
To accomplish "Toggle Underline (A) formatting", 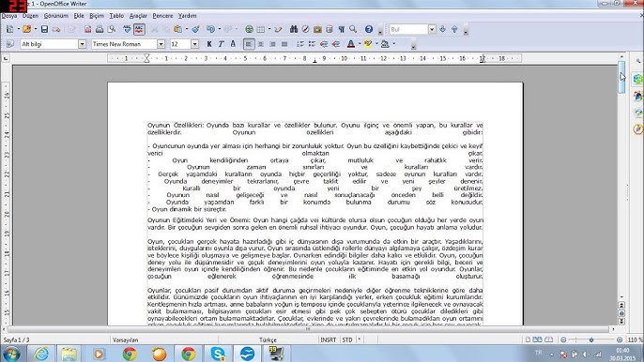I will click(x=233, y=44).
